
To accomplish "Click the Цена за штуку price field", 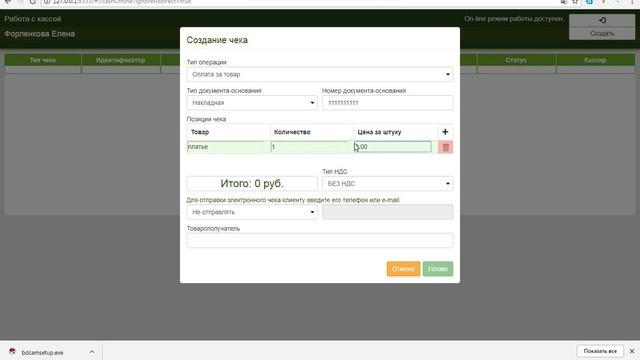I will (x=393, y=147).
